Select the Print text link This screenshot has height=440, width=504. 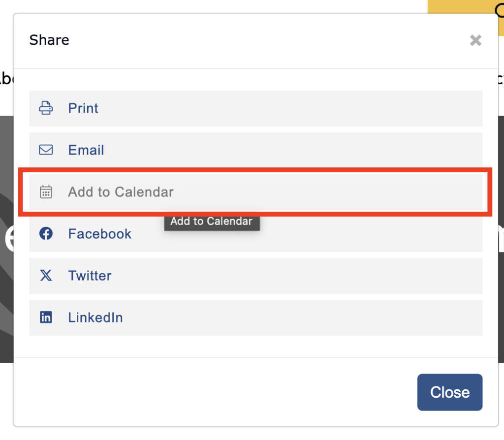[83, 108]
